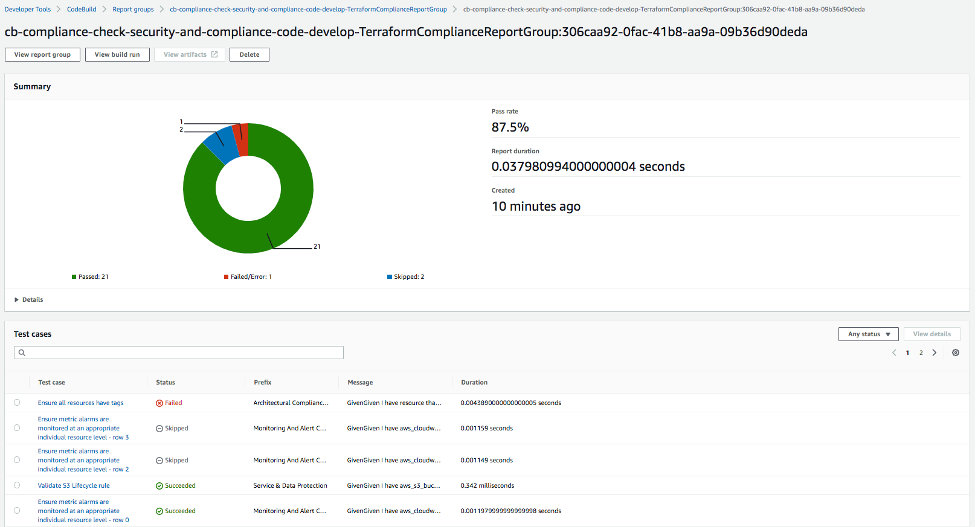977x527 pixels.
Task: Go to next page of test cases
Action: [934, 353]
